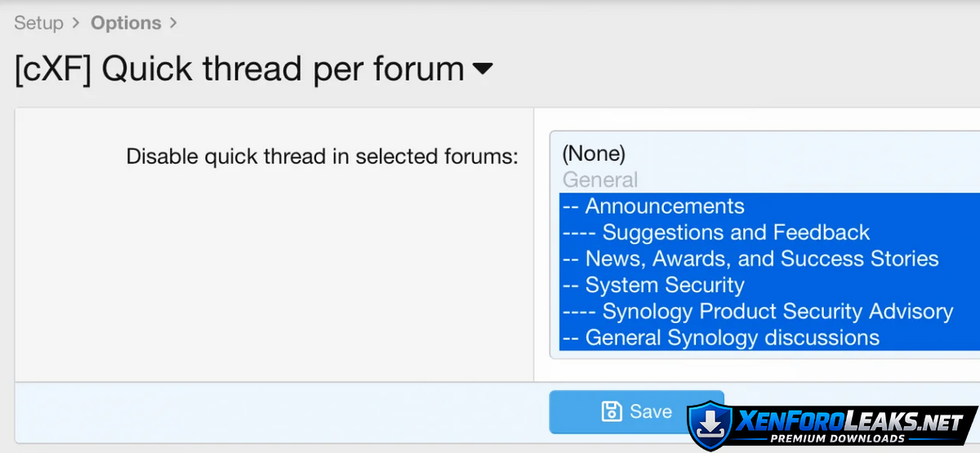Click the XenforoLeaks shield download icon
980x453 pixels.
pos(708,424)
